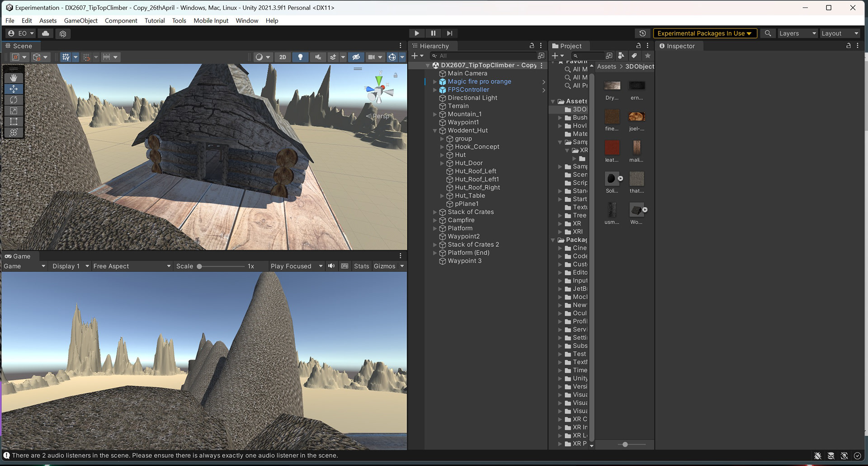Open the debug mode bug icon
This screenshot has width=868, height=466.
(817, 456)
